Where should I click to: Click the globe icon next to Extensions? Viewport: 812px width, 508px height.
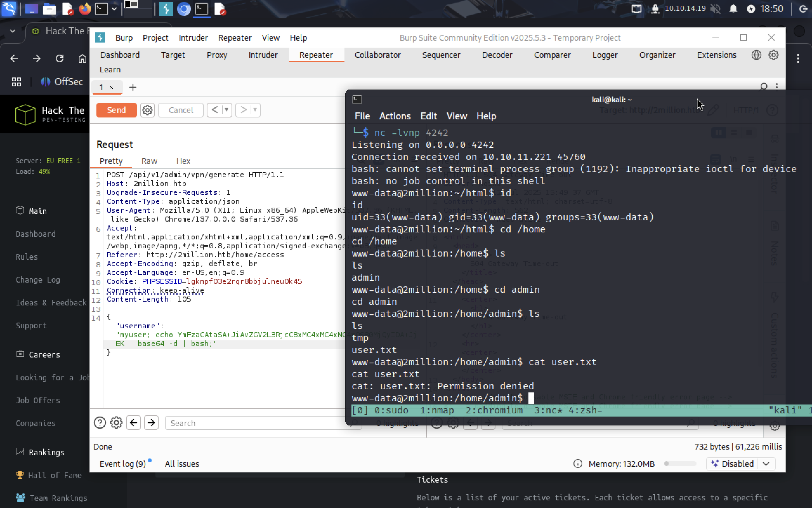coord(756,55)
